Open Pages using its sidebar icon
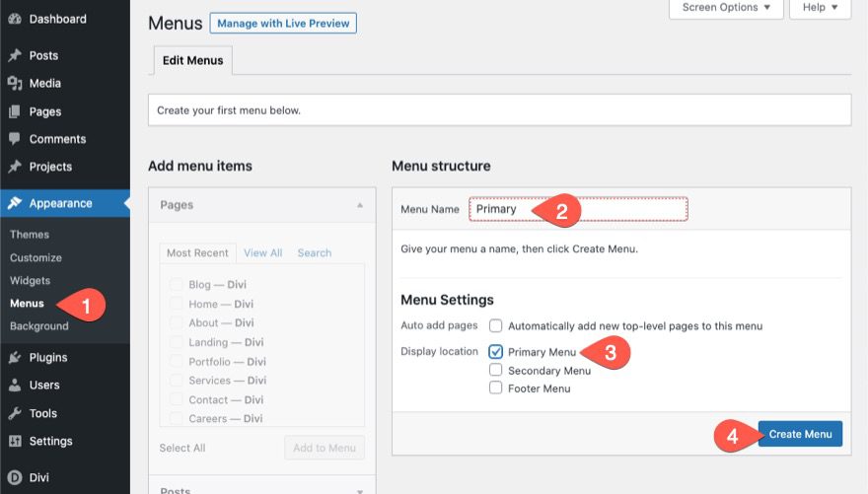 pos(15,111)
